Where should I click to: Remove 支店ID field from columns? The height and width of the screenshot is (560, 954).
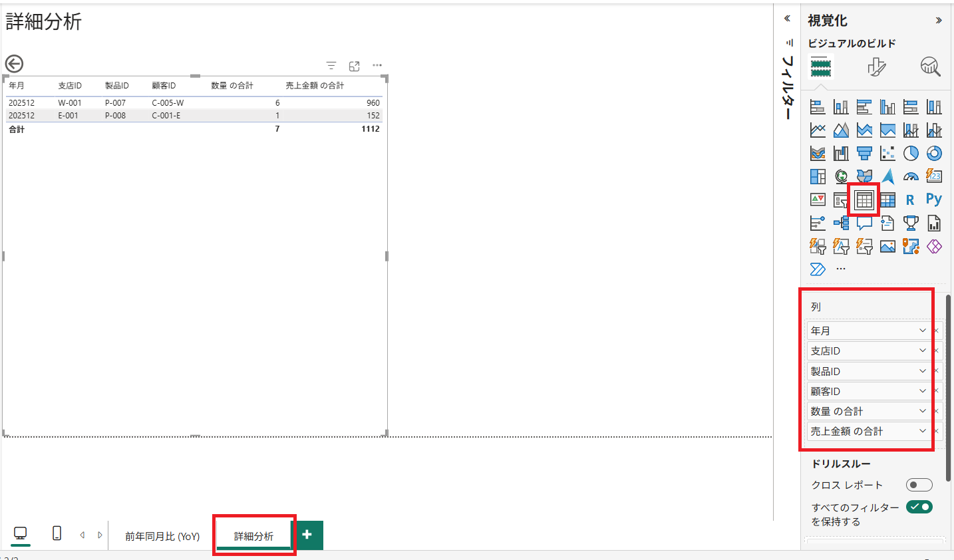pos(936,351)
